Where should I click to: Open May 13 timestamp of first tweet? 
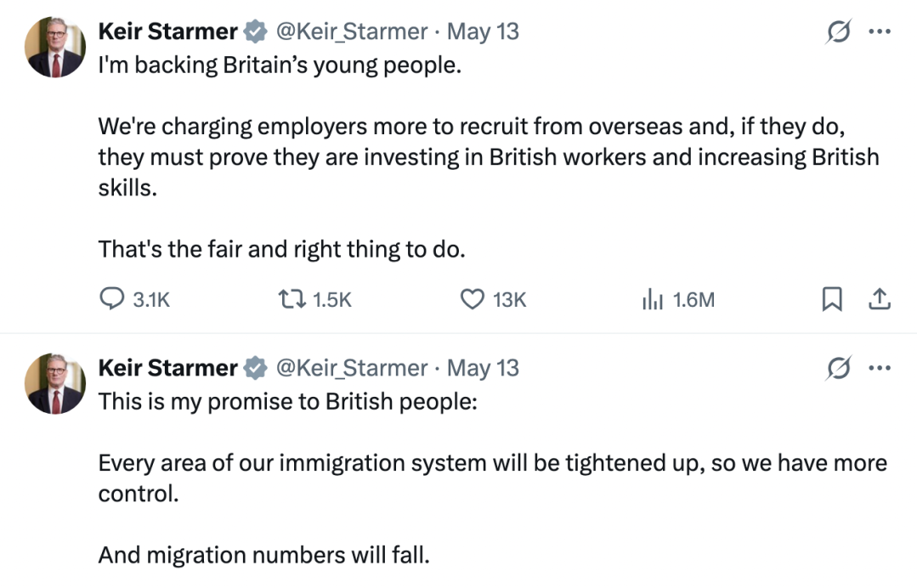(x=483, y=31)
